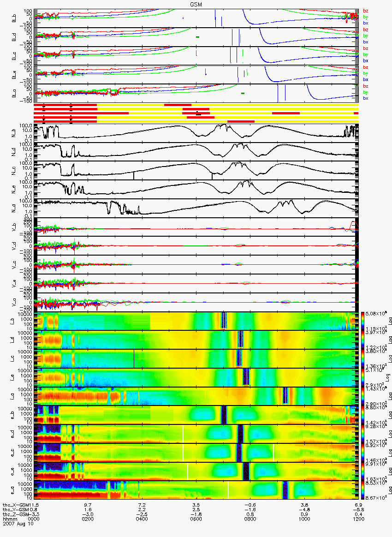
Task: Click the bz legend of the B_b panel
Action: 365,11
